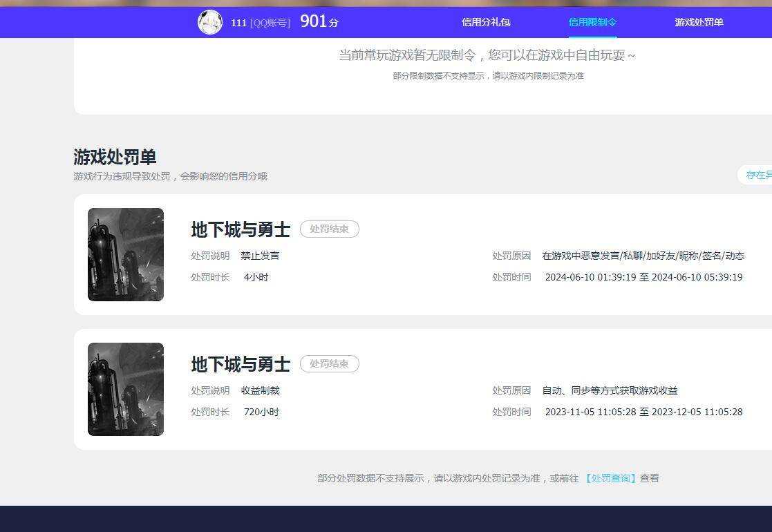Click the 720小时 duration value
Image resolution: width=772 pixels, height=532 pixels.
pyautogui.click(x=261, y=412)
